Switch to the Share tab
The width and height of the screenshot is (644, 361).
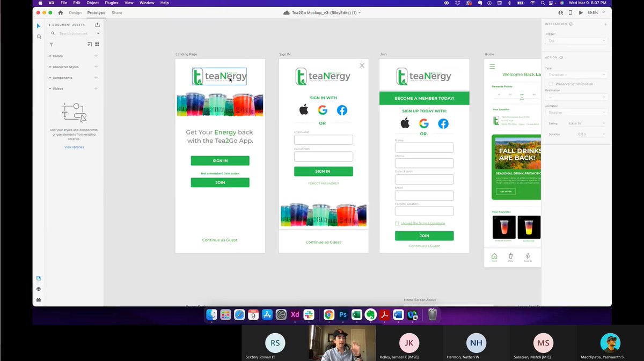point(117,12)
